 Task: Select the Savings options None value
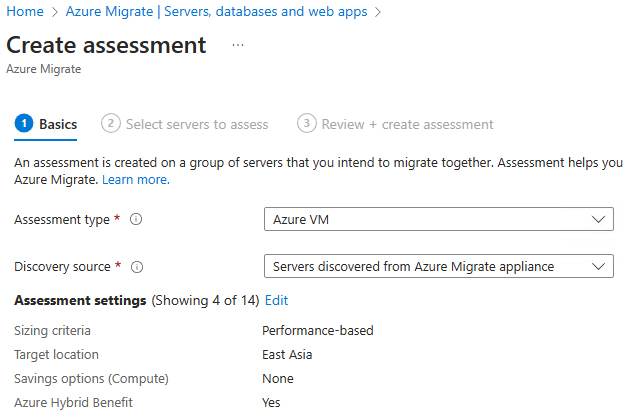pyautogui.click(x=278, y=379)
